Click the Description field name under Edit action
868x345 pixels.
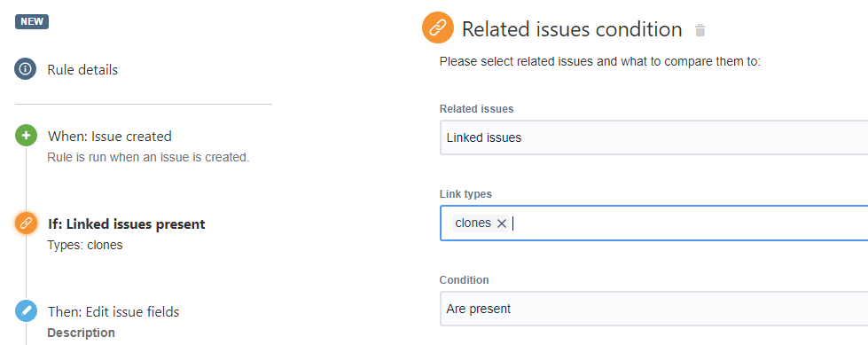[x=82, y=333]
